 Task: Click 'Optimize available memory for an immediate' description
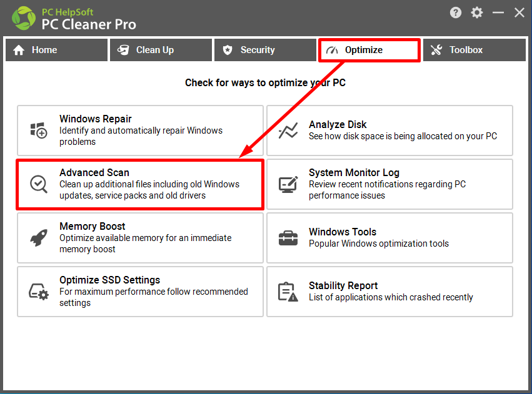click(145, 244)
